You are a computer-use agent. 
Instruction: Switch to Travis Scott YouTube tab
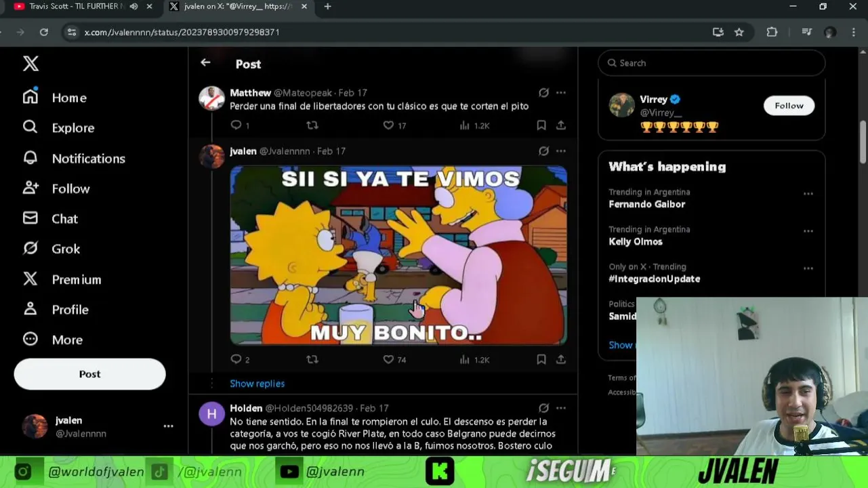point(77,7)
